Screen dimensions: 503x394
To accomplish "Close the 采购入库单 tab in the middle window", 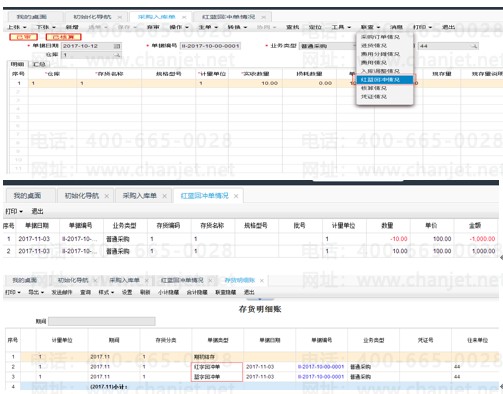I will click(165, 196).
